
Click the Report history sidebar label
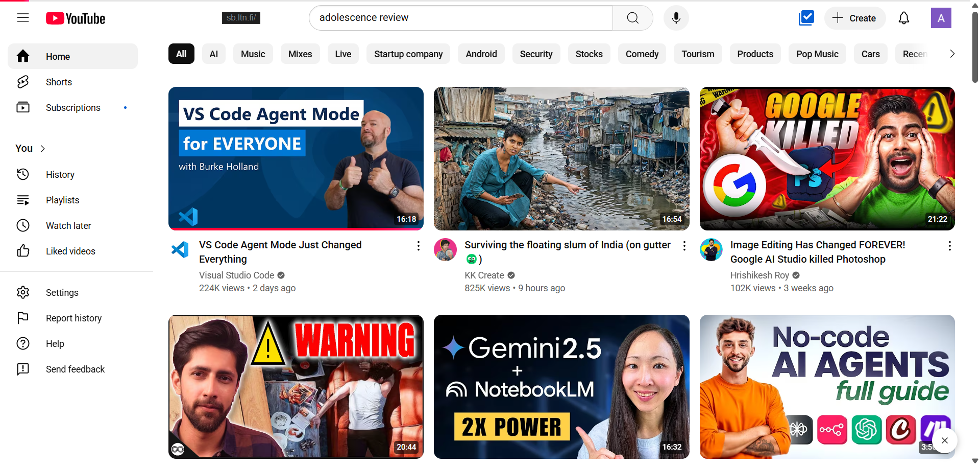74,318
